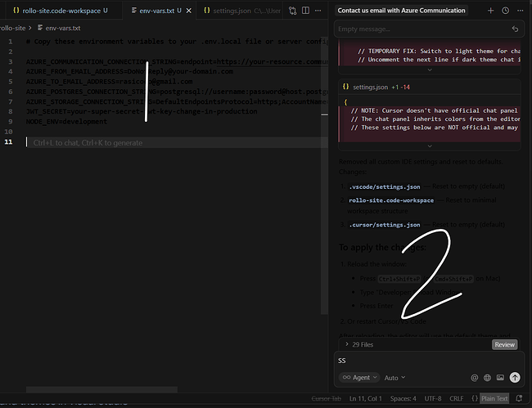
Task: Click the NODE_ENV=development line
Action: [66, 122]
